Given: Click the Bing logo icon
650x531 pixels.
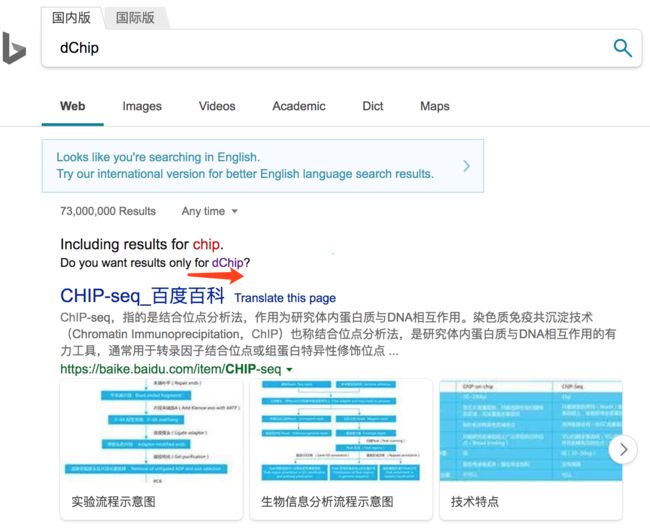Looking at the screenshot, I should point(14,48).
